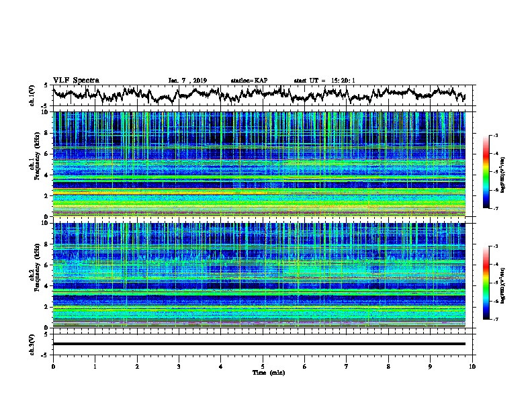Viewport: 532px width, 411px height.
Task: Click inside the ch.2 spectrogram panel
Action: point(259,275)
